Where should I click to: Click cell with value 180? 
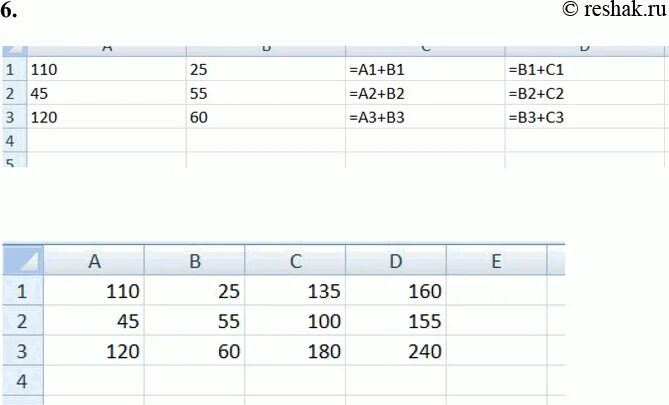click(x=295, y=350)
